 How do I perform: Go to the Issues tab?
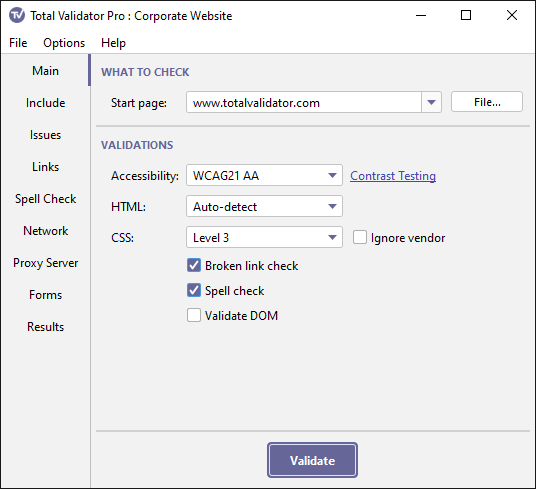pos(45,135)
